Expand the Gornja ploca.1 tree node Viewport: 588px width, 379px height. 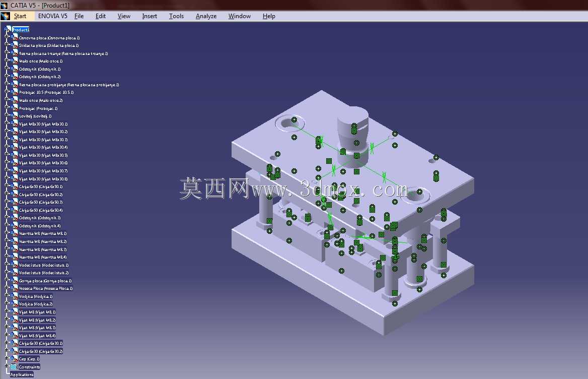click(7, 280)
